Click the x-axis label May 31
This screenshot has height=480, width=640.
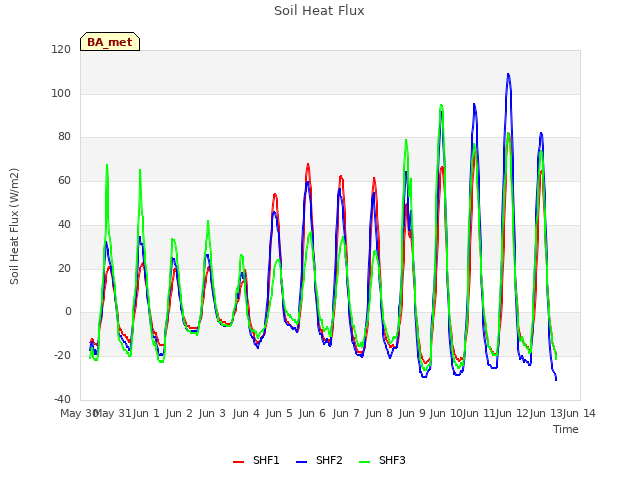coord(113,413)
